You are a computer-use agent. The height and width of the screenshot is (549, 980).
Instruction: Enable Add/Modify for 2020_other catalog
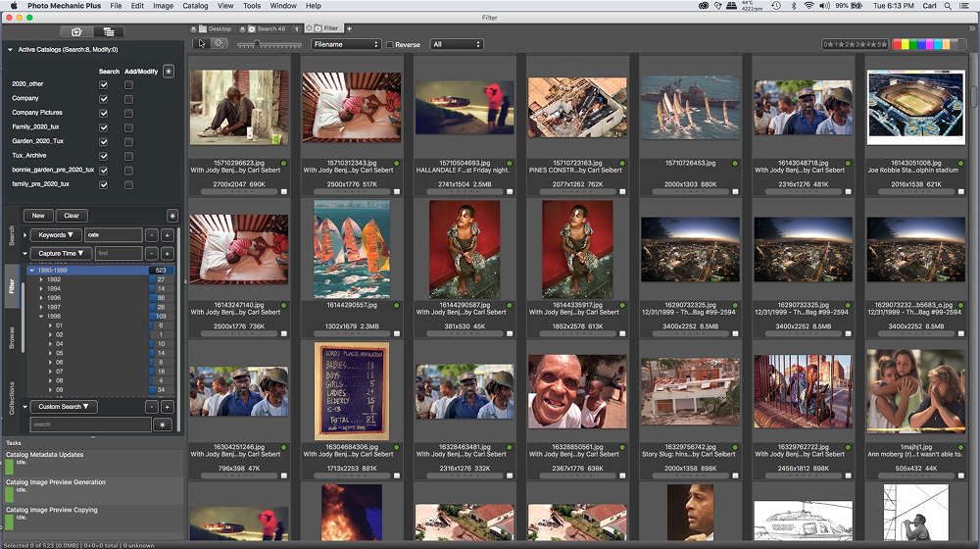[x=129, y=84]
